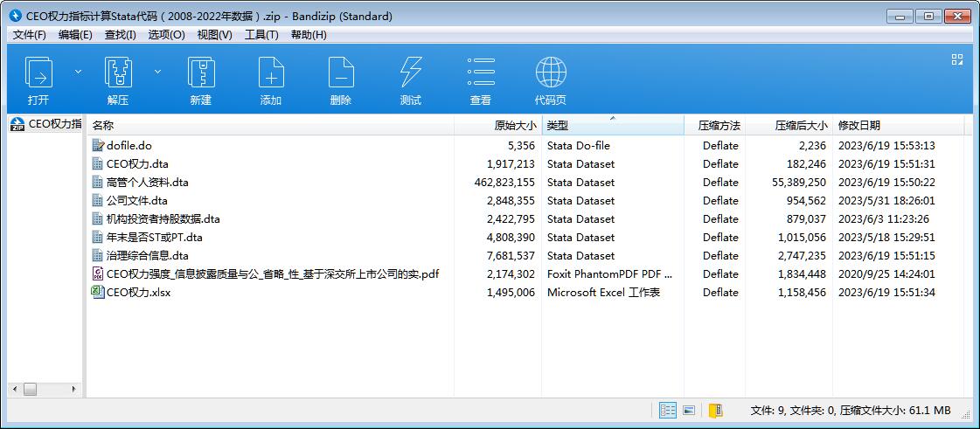
Task: Click the 查看 (View) list icon
Action: tap(481, 72)
